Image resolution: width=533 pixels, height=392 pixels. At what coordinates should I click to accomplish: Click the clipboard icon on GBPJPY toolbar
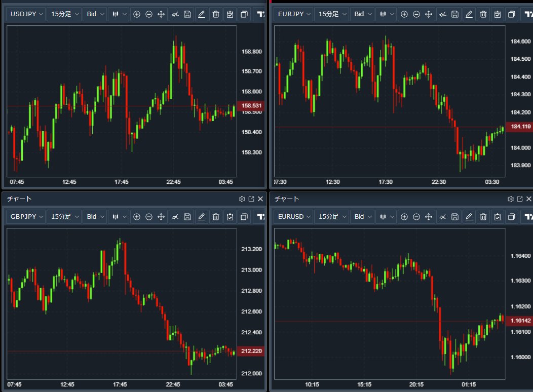230,217
